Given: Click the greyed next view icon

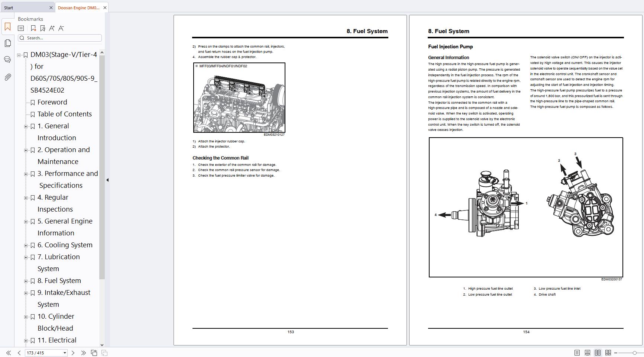Looking at the screenshot, I should click(104, 353).
